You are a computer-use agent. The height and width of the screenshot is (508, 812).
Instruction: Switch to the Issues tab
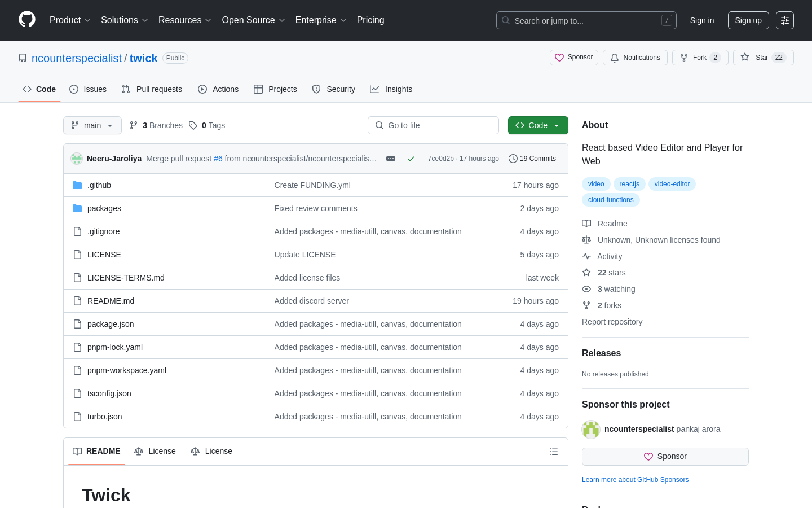coord(88,89)
